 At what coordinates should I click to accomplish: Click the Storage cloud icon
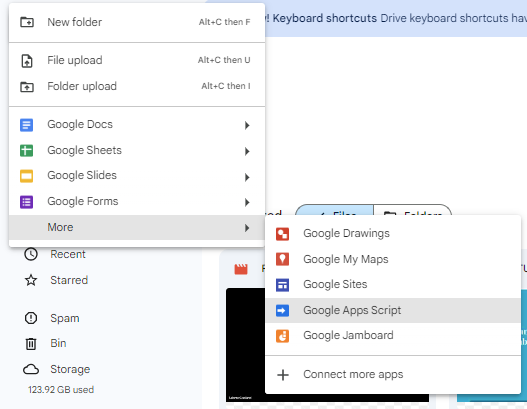(31, 369)
